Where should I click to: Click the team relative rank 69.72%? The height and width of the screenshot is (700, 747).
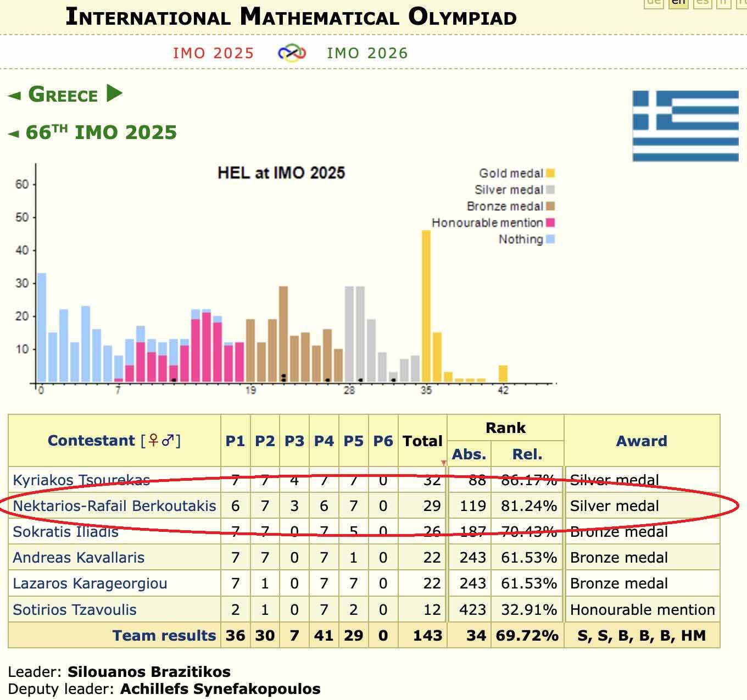click(x=527, y=635)
